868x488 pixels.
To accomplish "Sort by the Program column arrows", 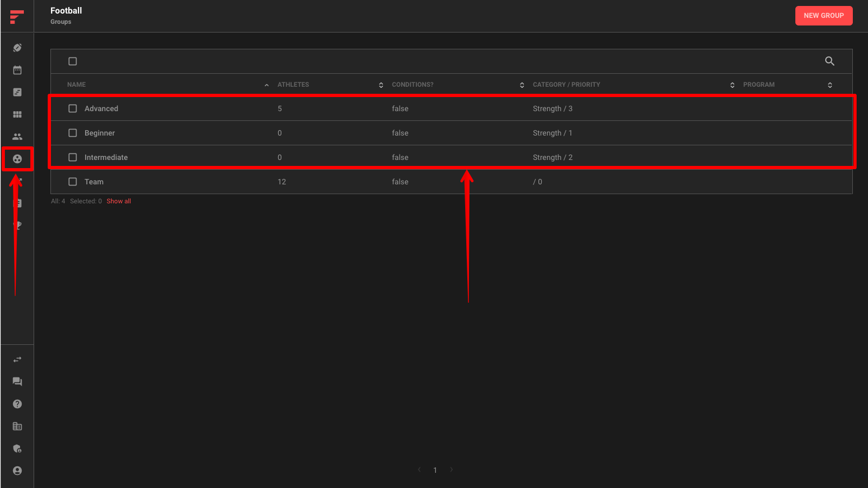I will click(830, 85).
